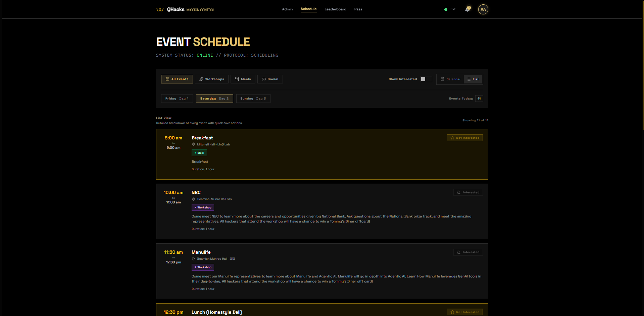Open the notifications bell
Image resolution: width=644 pixels, height=316 pixels.
pos(467,9)
